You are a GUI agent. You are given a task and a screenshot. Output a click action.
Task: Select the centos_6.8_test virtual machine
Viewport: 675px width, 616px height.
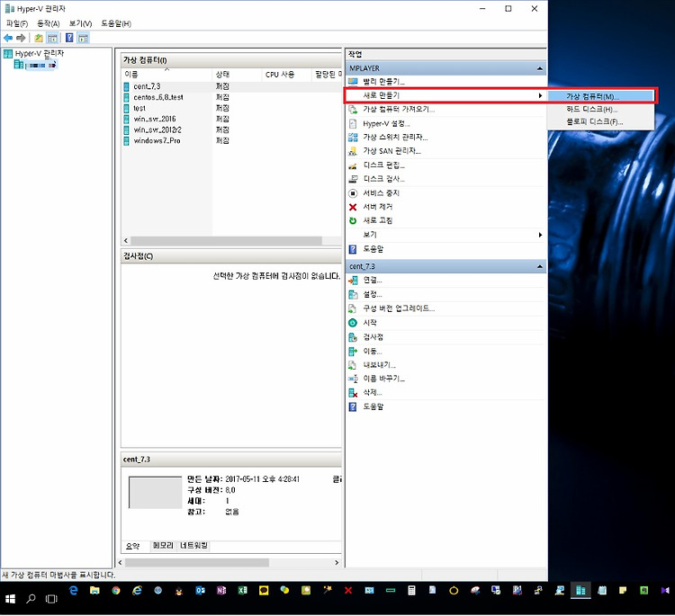pyautogui.click(x=158, y=97)
